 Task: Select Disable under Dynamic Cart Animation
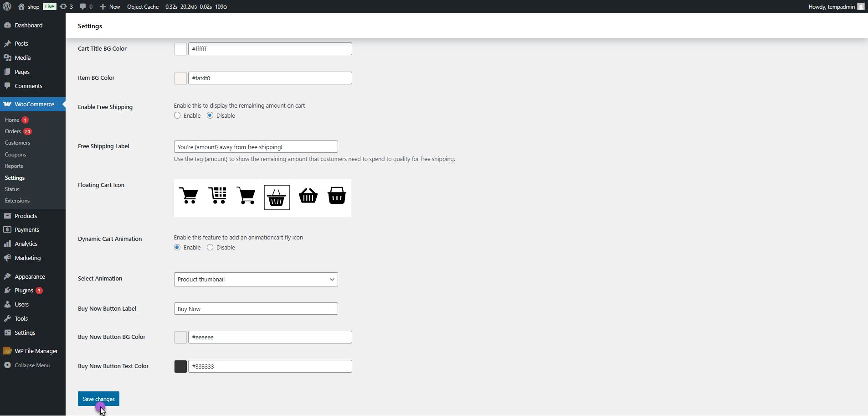(210, 247)
